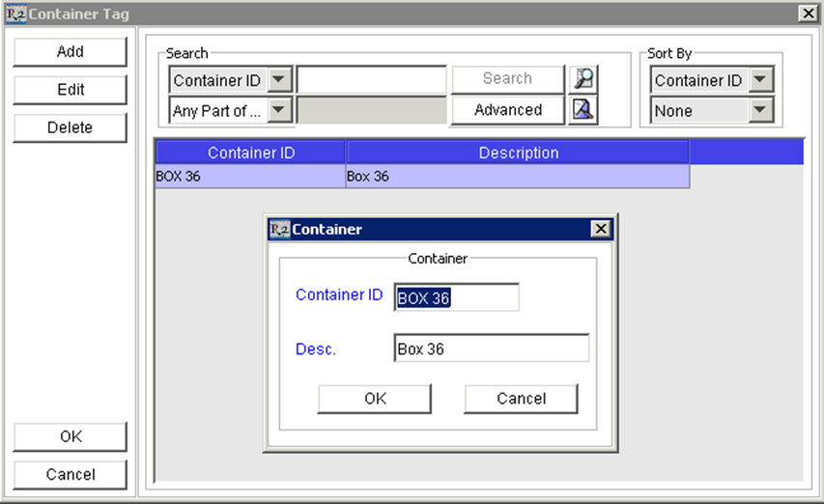Click the Container Tag window title icon
Viewport: 824px width, 504px height.
click(15, 14)
